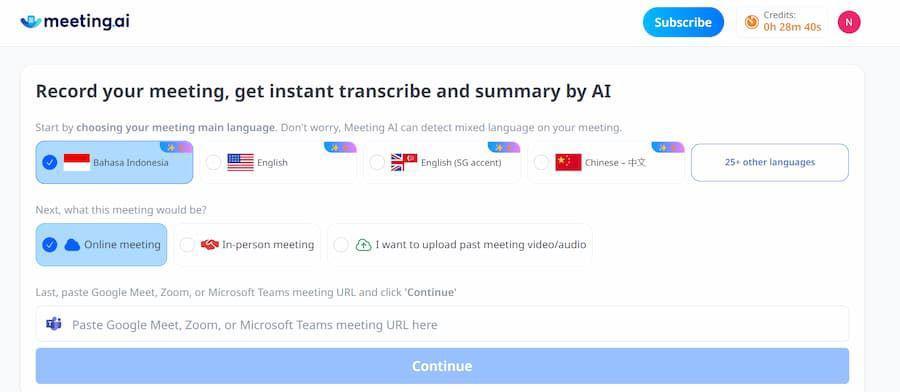The width and height of the screenshot is (900, 392).
Task: Focus the meeting URL input field
Action: coord(442,324)
